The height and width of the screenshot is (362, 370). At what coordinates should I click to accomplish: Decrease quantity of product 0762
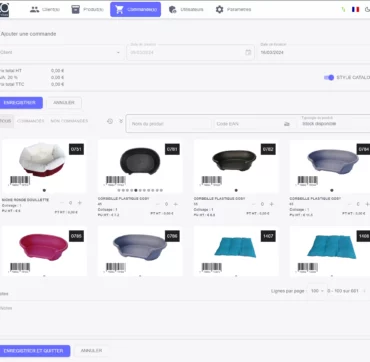tap(254, 204)
